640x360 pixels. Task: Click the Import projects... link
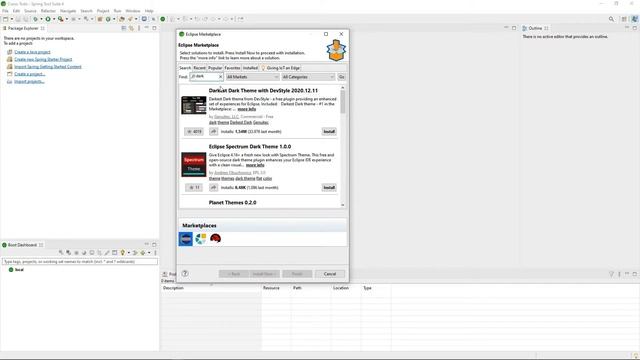[x=29, y=81]
